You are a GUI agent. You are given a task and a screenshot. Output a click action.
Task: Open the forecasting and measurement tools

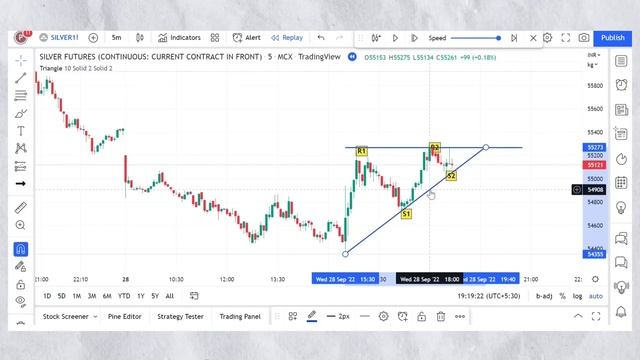point(21,166)
